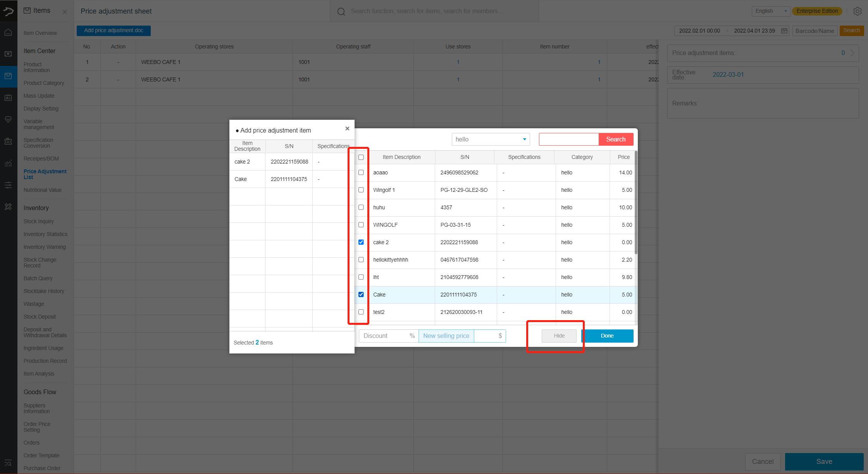Click the Items panel box icon in the header
This screenshot has width=868, height=474.
point(27,10)
